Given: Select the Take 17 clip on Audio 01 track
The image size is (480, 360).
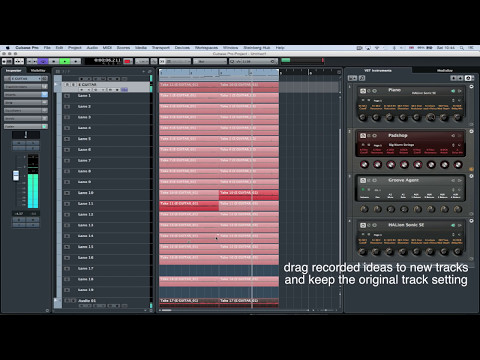Looking at the screenshot, I should [189, 303].
